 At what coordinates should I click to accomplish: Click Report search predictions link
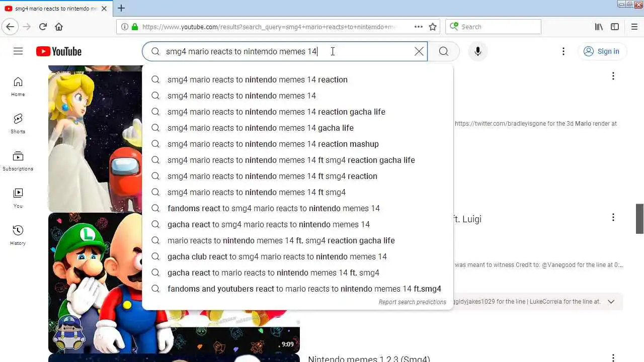(413, 302)
